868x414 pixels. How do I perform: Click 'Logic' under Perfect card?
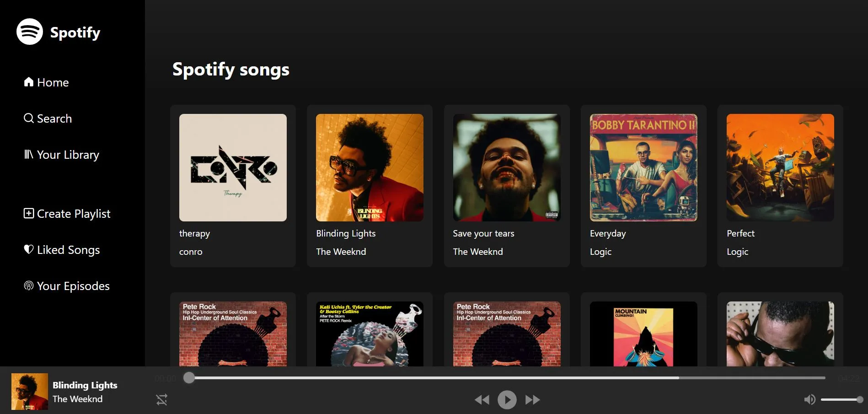point(737,252)
